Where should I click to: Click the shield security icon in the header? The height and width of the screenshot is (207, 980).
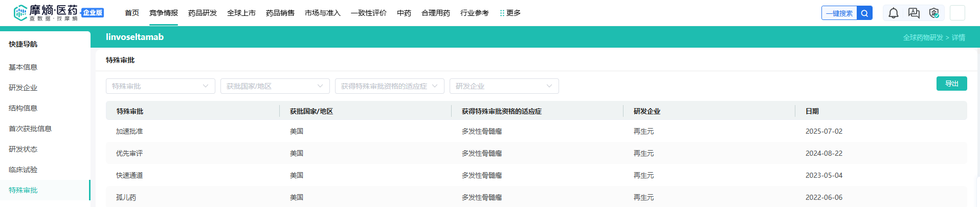pos(934,13)
